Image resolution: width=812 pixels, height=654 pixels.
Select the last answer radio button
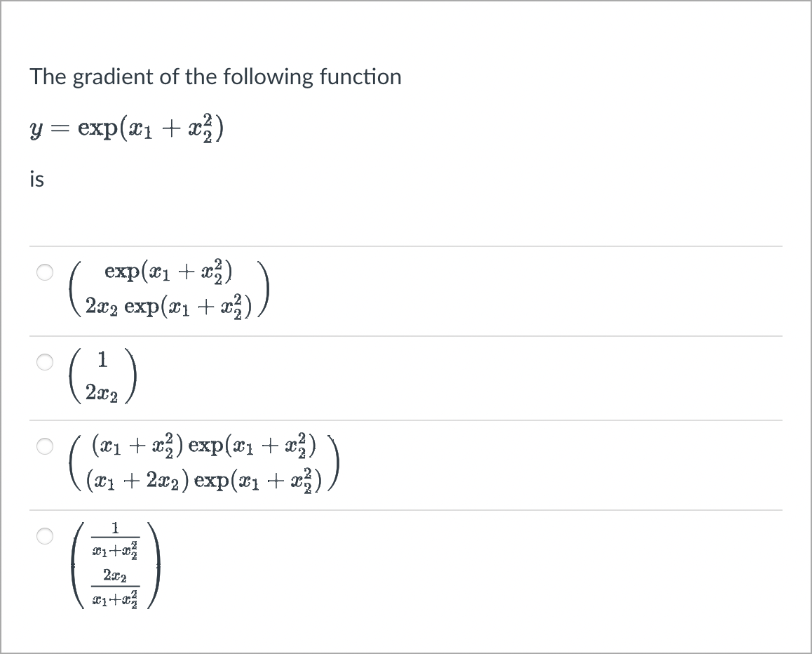point(44,537)
